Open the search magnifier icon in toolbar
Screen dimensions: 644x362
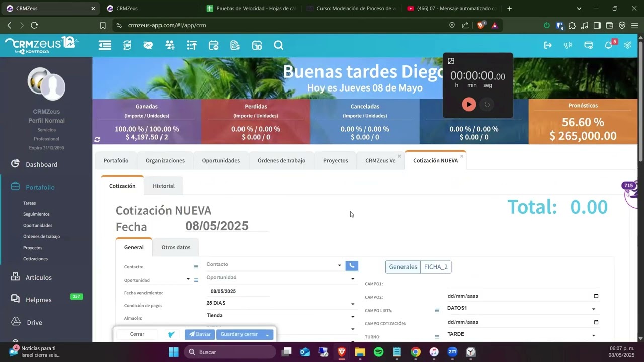pyautogui.click(x=278, y=45)
